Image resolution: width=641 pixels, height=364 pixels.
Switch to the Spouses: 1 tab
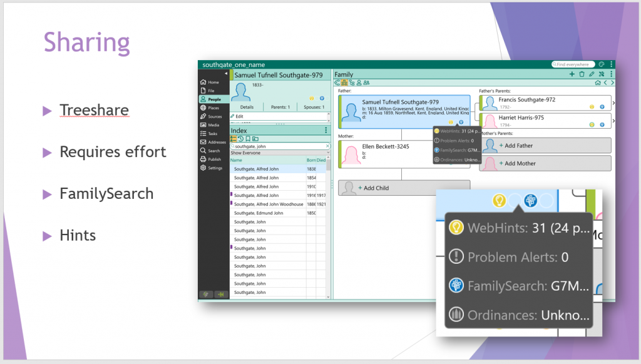(312, 107)
